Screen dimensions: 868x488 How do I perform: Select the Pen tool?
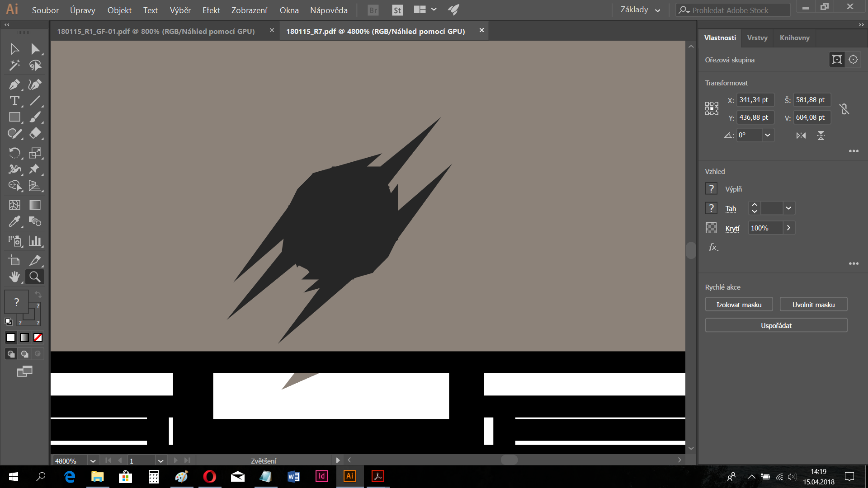[14, 84]
